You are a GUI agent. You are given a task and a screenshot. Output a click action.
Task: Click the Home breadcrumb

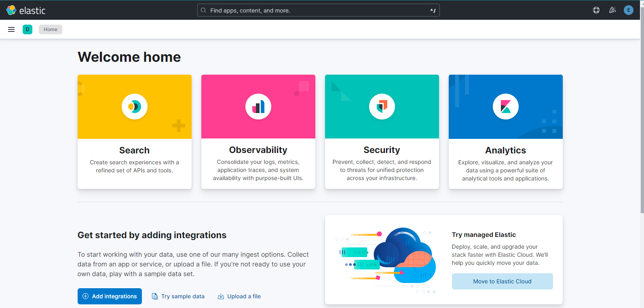[x=51, y=29]
